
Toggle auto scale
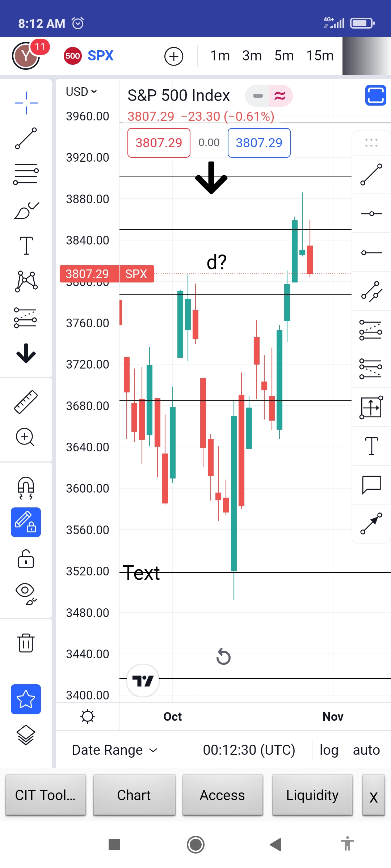click(366, 750)
